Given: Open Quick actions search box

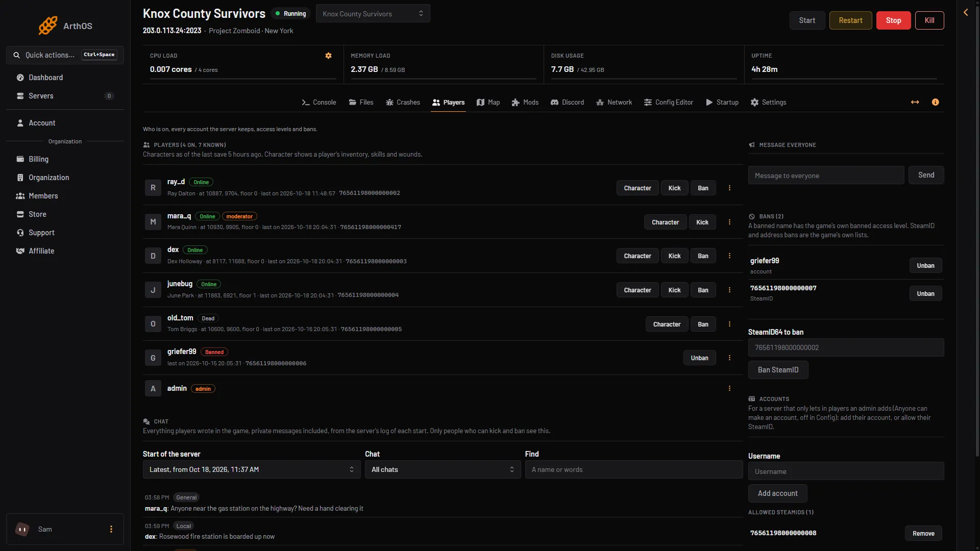Looking at the screenshot, I should [x=65, y=55].
